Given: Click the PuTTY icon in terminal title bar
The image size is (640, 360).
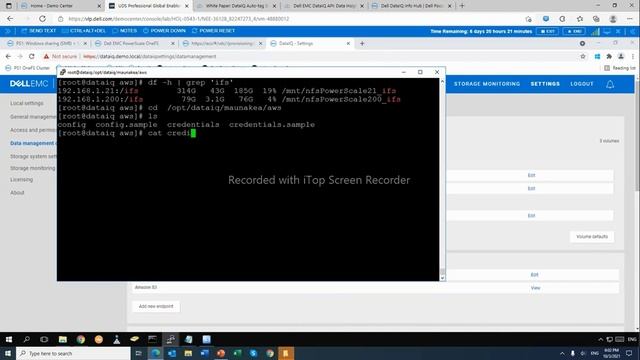Looking at the screenshot, I should coord(62,72).
